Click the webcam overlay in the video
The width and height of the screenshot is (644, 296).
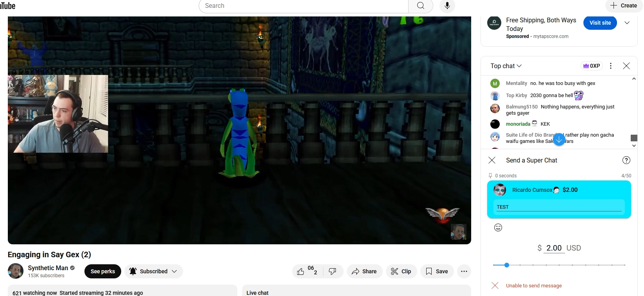[x=58, y=114]
